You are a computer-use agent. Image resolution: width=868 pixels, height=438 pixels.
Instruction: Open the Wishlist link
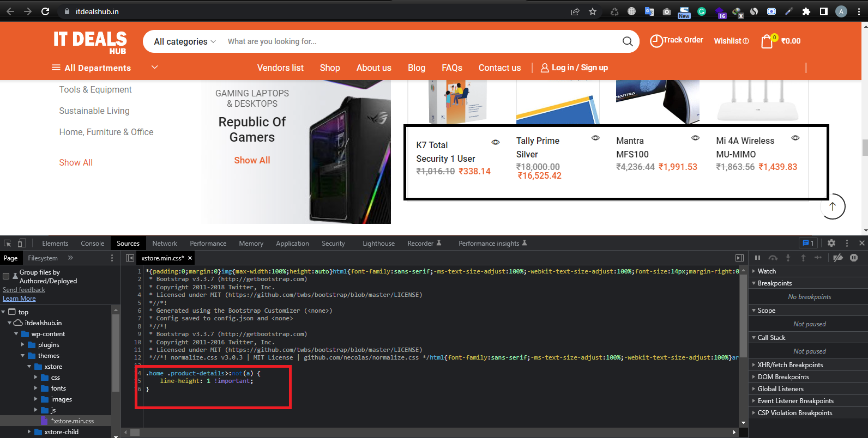point(732,41)
